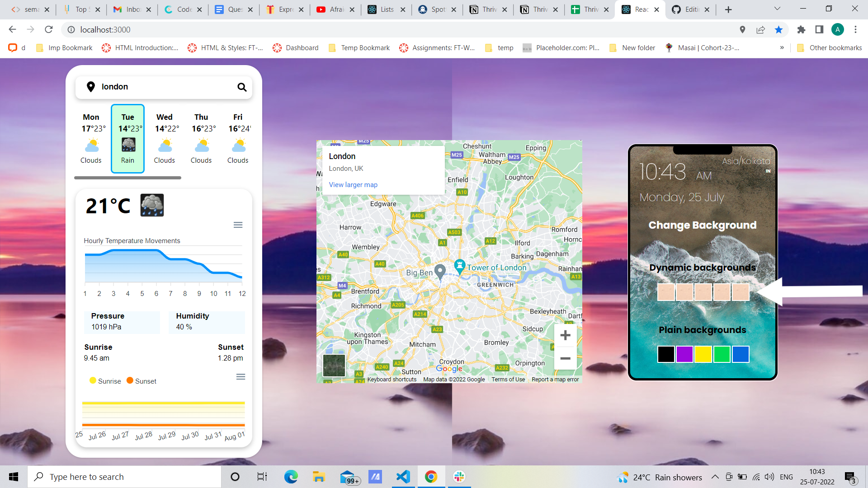The image size is (868, 488).
Task: Zoom in on the London map
Action: tap(565, 335)
